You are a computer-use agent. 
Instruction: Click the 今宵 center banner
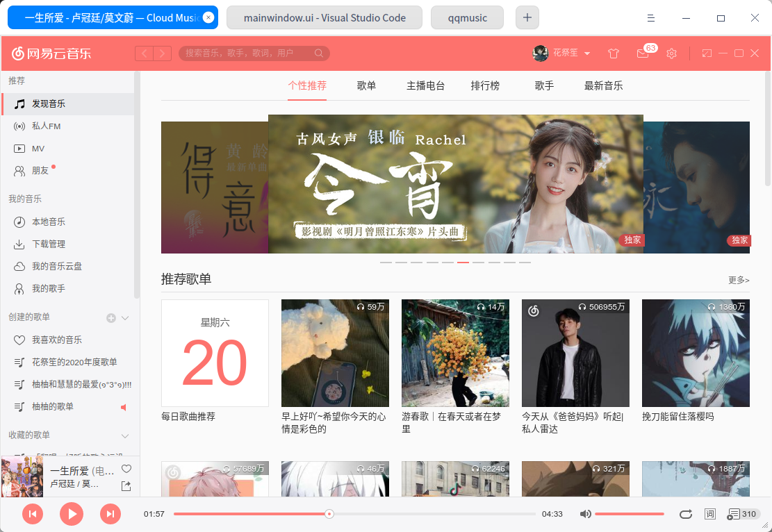pyautogui.click(x=455, y=184)
